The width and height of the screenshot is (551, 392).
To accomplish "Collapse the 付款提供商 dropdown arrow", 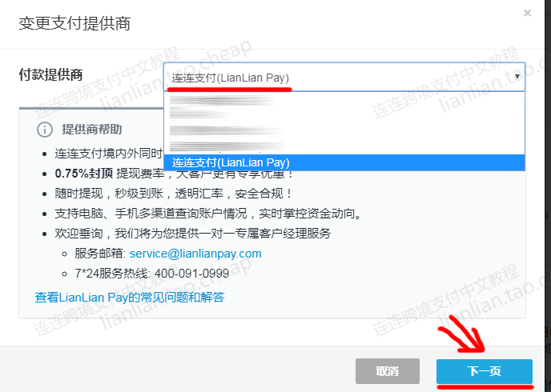I will 517,77.
